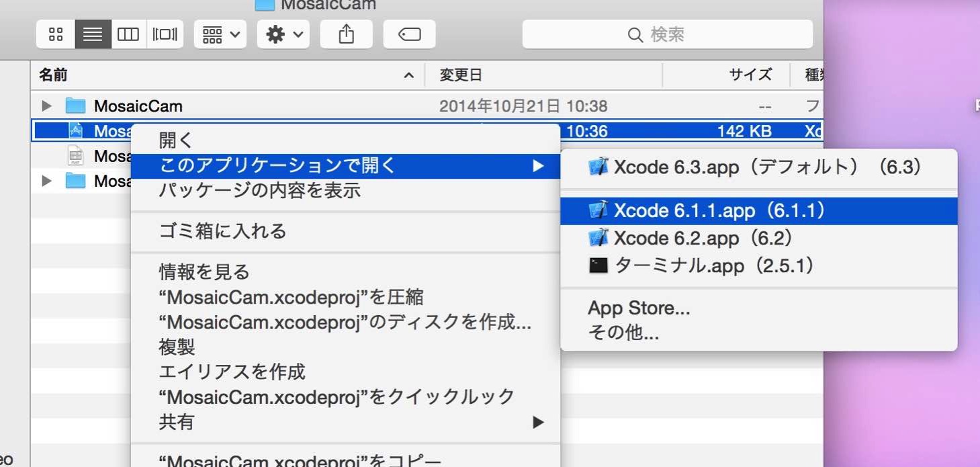Open the 共有 submenu

pyautogui.click(x=345, y=422)
